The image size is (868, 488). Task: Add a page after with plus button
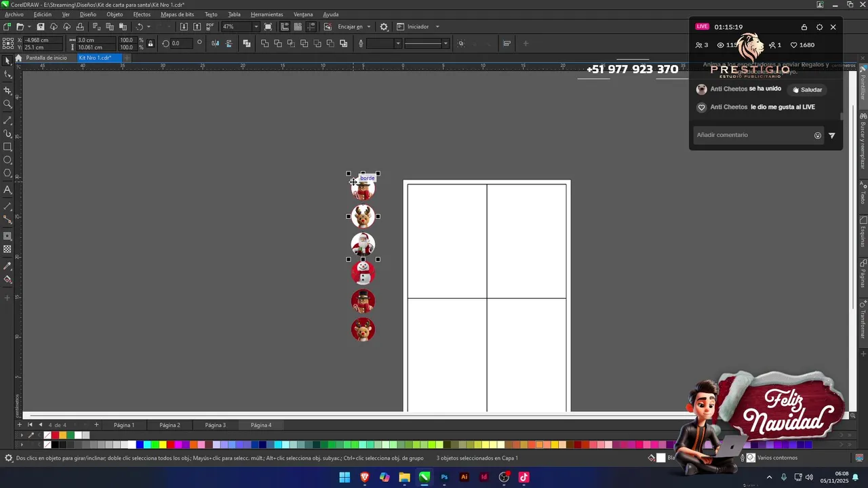coord(96,425)
